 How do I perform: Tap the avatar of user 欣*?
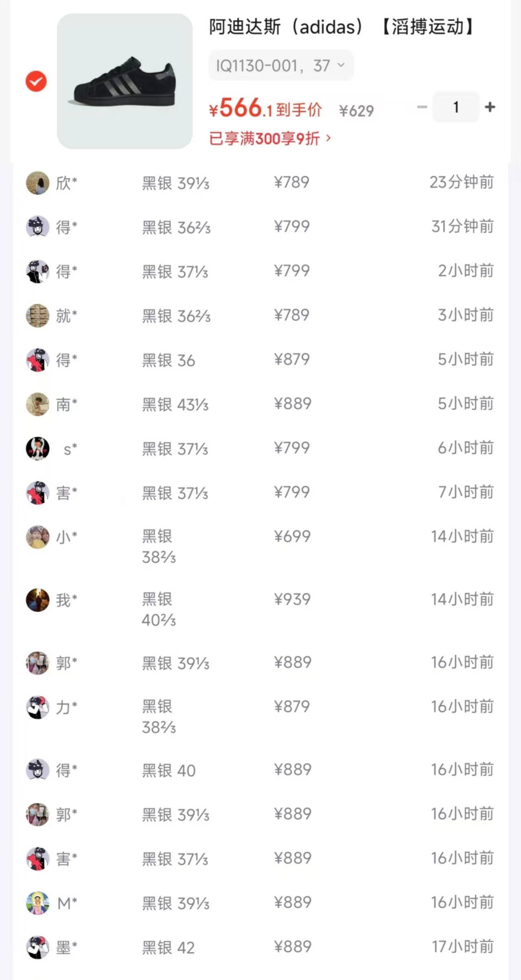[37, 183]
